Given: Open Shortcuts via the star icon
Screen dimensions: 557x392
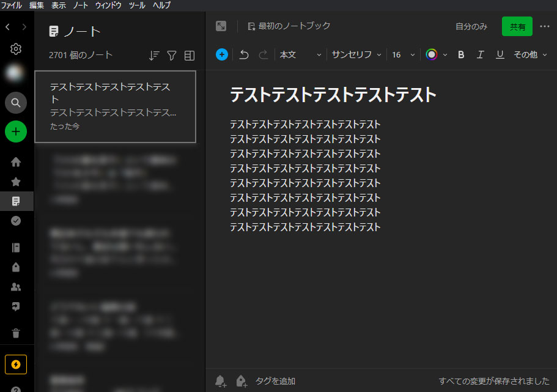Looking at the screenshot, I should click(15, 182).
